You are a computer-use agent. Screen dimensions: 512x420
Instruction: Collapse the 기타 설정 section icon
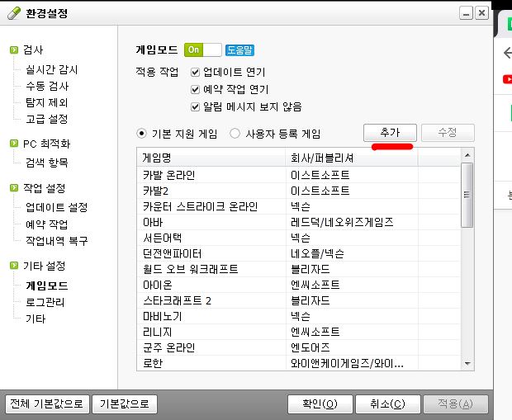(14, 266)
